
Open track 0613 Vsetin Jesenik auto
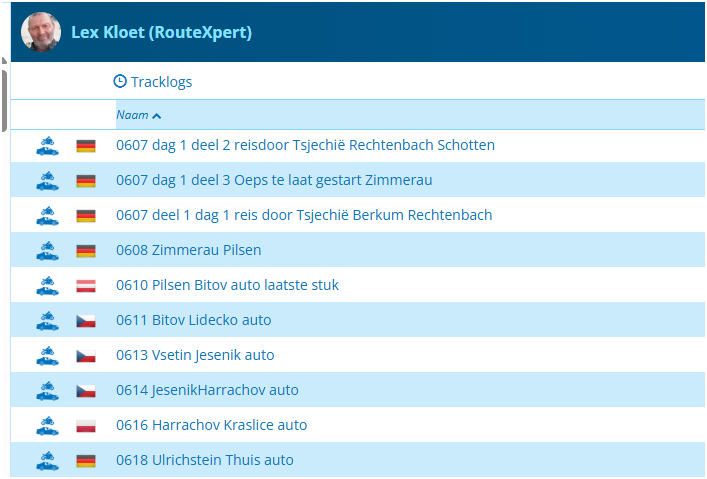[x=195, y=355]
